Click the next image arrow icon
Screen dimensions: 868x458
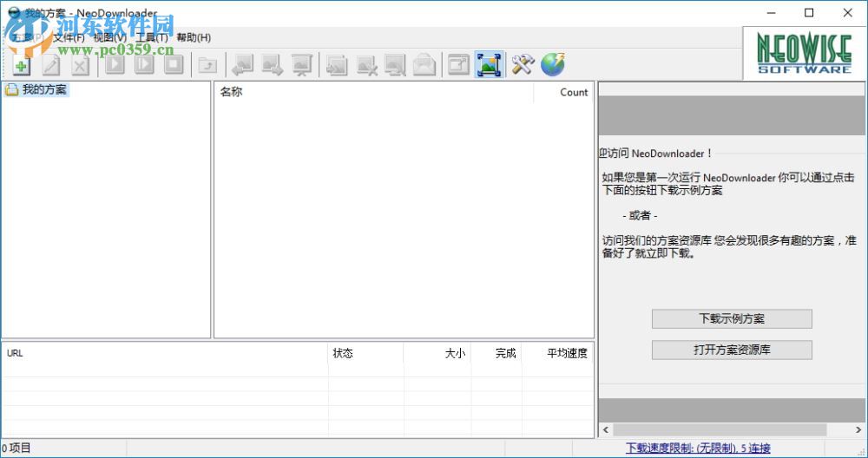[x=273, y=65]
